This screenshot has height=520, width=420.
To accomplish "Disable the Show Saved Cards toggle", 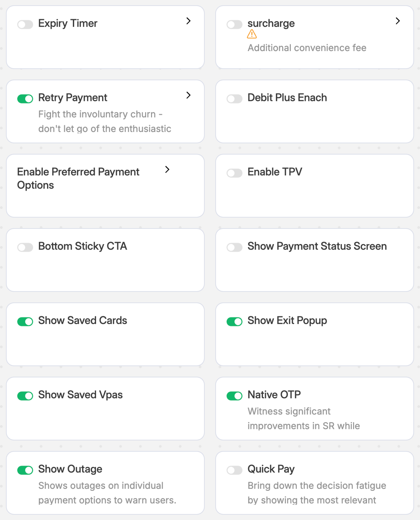I will [x=25, y=322].
